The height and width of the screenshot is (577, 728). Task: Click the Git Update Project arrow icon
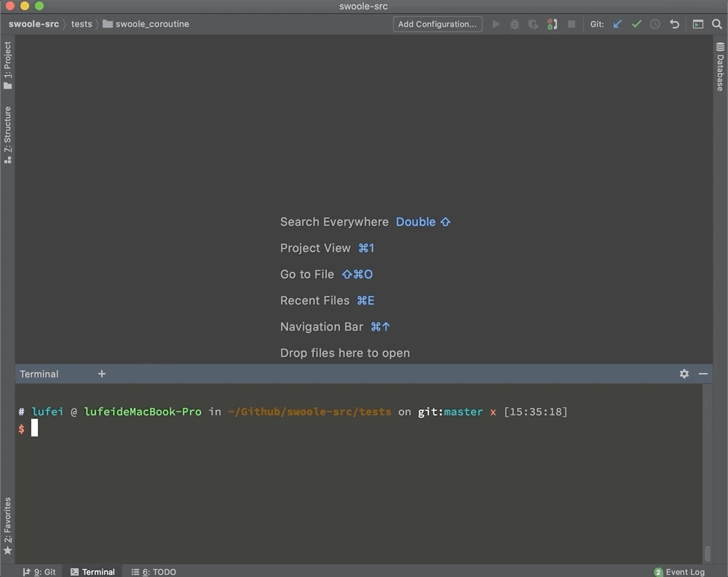[x=617, y=24]
